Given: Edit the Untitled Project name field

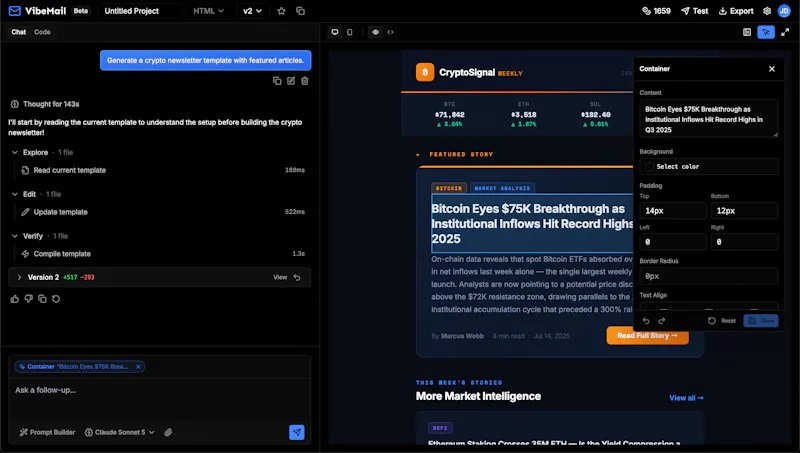Looking at the screenshot, I should (x=140, y=11).
